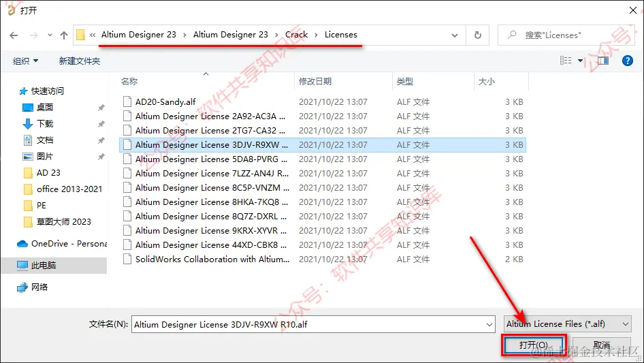Select Altium Designer License 5DA8-PVRG file

[323, 159]
